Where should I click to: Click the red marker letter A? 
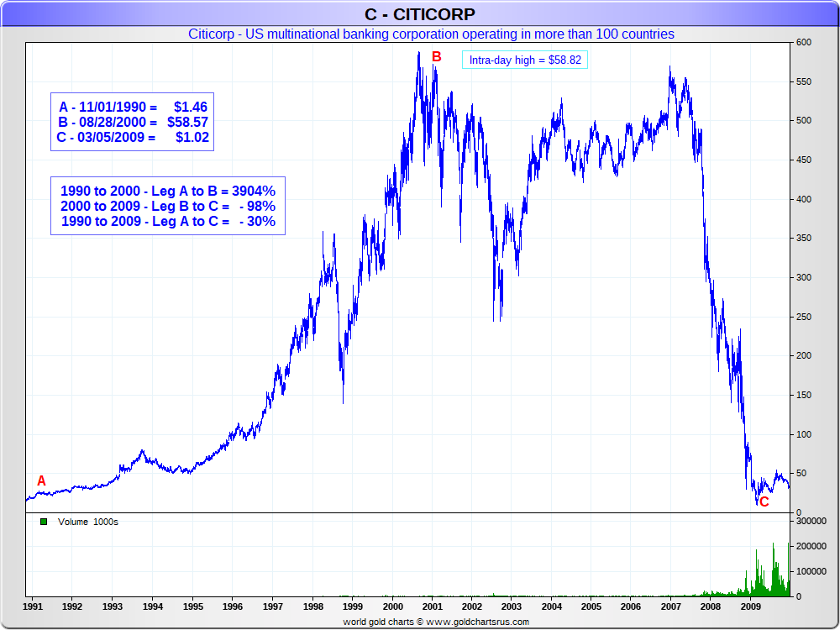coord(41,480)
